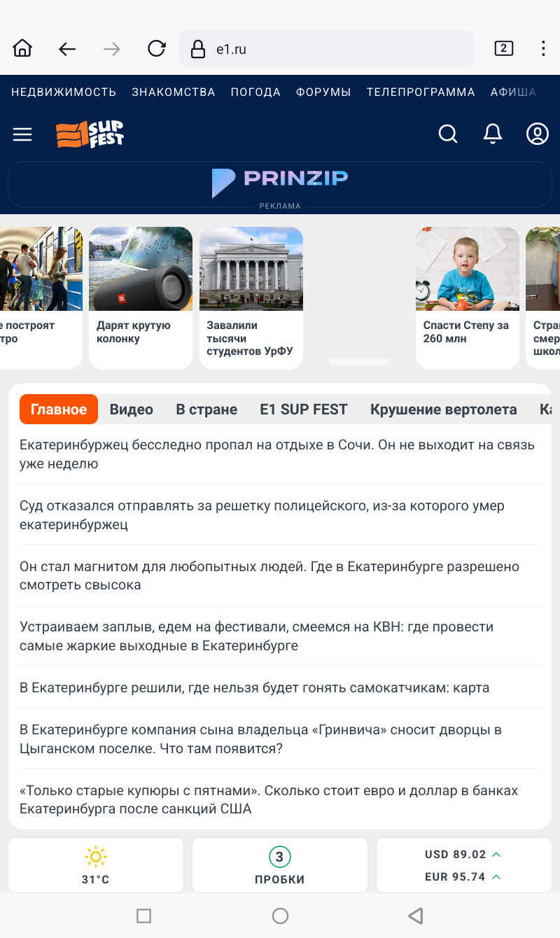This screenshot has width=560, height=938.
Task: Open the browser three-dot overflow menu
Action: click(x=543, y=48)
